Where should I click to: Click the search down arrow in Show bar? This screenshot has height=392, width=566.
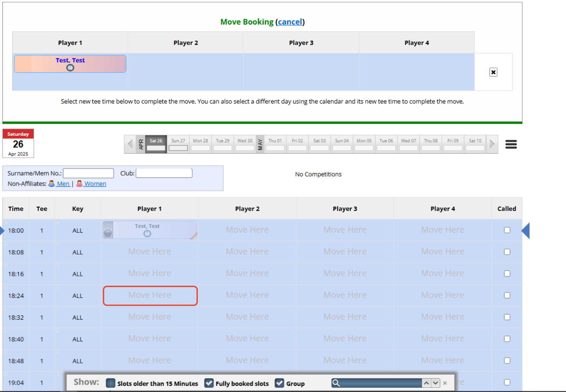click(435, 383)
